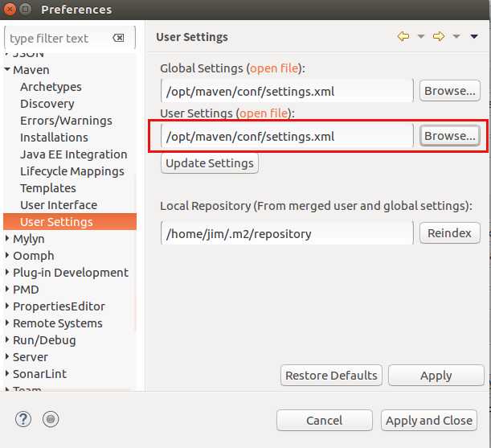Browse for the User Settings file

[450, 136]
